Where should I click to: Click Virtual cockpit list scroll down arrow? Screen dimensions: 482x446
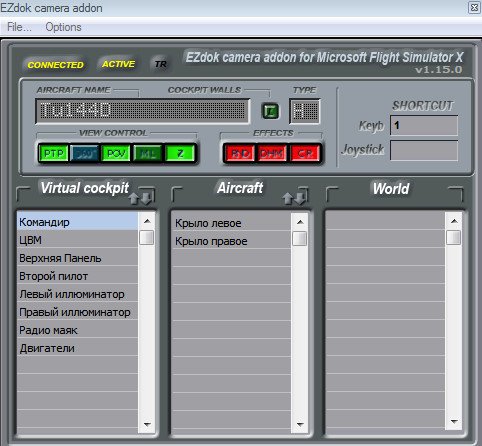click(147, 424)
